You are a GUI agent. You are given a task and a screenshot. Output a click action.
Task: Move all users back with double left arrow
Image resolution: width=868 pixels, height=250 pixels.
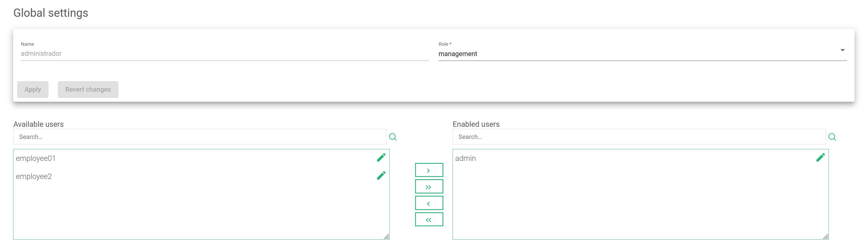(x=429, y=220)
